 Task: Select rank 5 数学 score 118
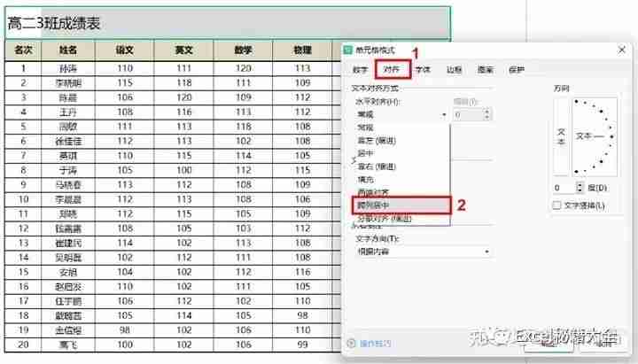coord(243,127)
